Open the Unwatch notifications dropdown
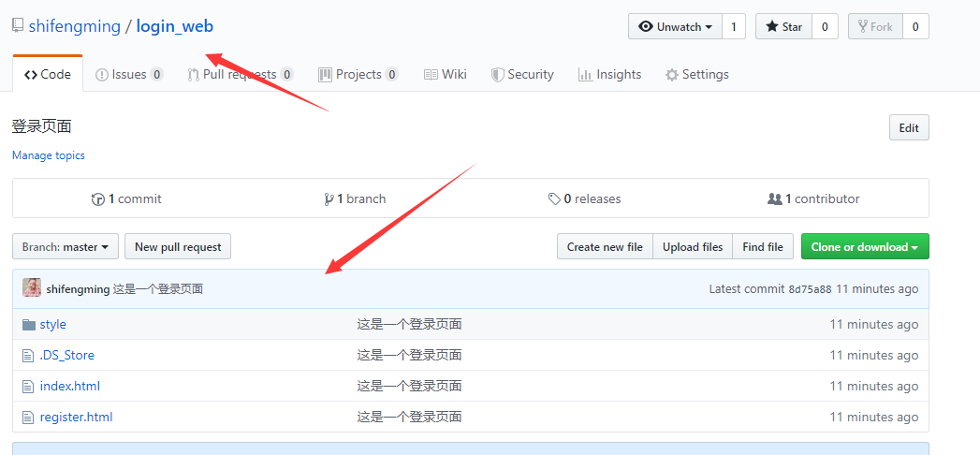Viewport: 980px width, 455px height. click(x=674, y=27)
